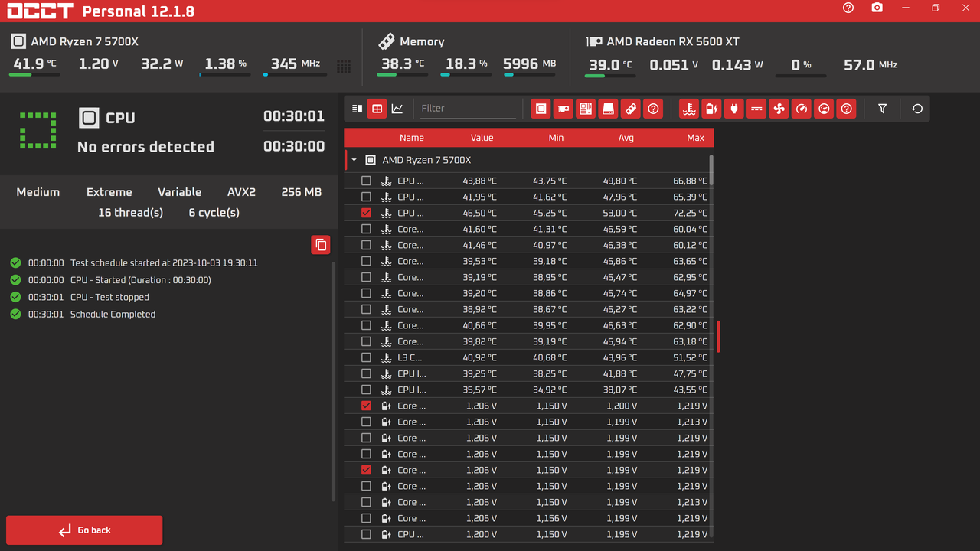Click the '6 cycle(s)' label

[x=214, y=212]
